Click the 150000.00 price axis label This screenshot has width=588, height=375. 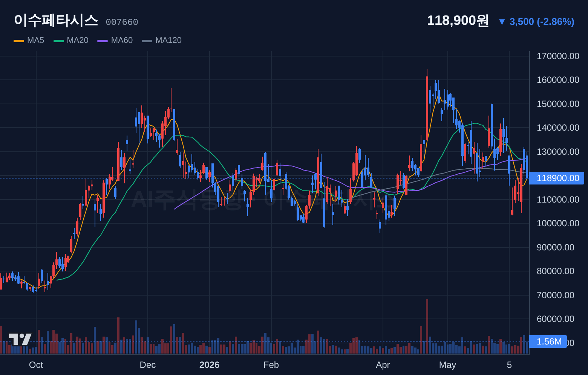(558, 104)
